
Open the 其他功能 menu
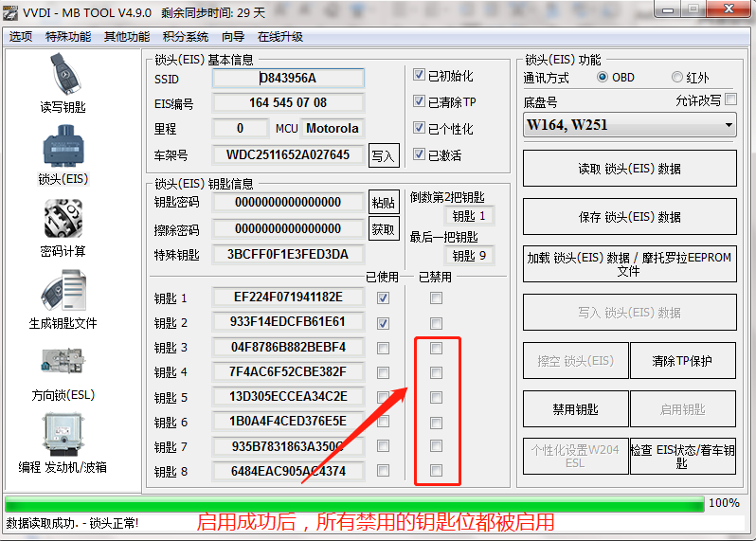pos(127,37)
